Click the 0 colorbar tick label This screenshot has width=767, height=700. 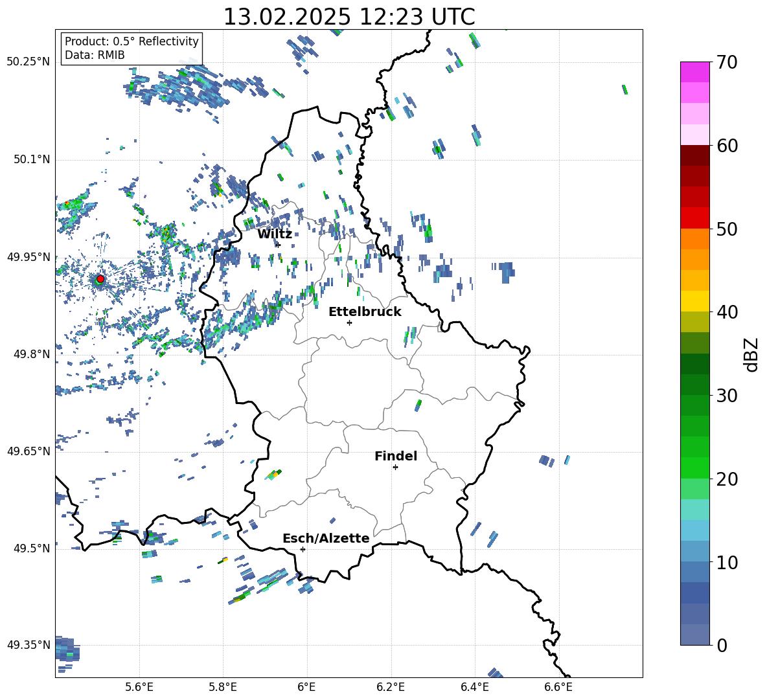(x=722, y=645)
